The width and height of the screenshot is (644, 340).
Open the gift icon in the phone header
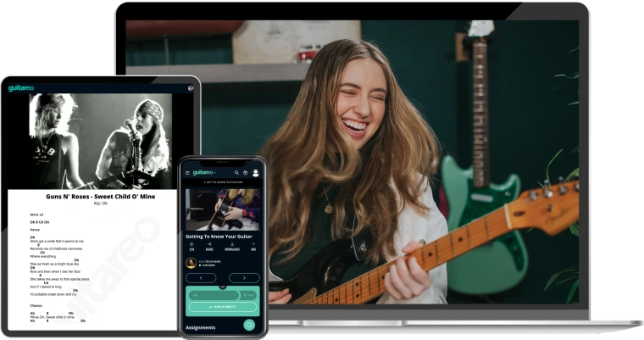(246, 173)
